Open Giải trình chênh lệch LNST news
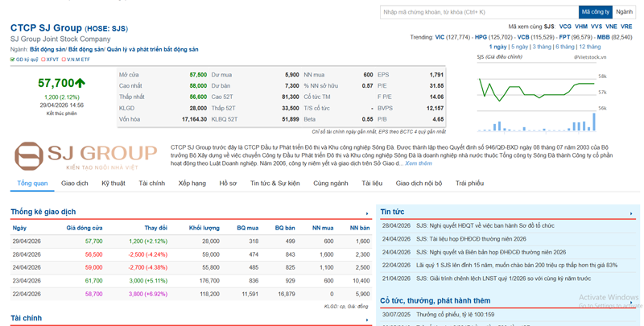Viewport: 644px width, 326px height. tap(504, 279)
